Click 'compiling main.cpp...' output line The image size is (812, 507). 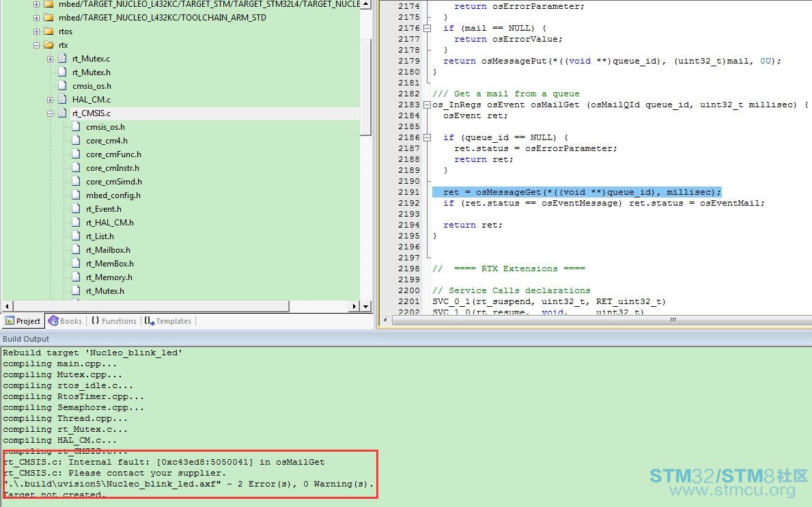[59, 364]
